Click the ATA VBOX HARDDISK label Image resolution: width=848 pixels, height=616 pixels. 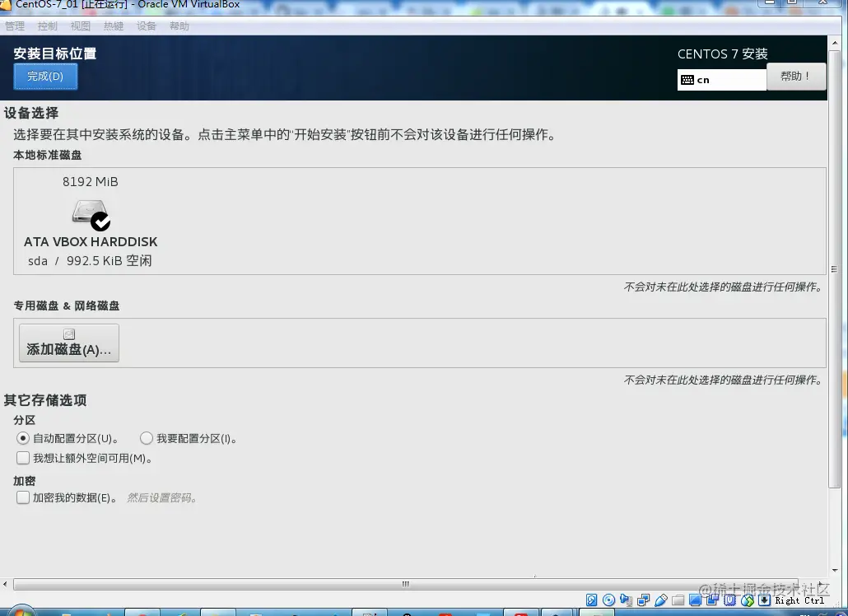[91, 242]
